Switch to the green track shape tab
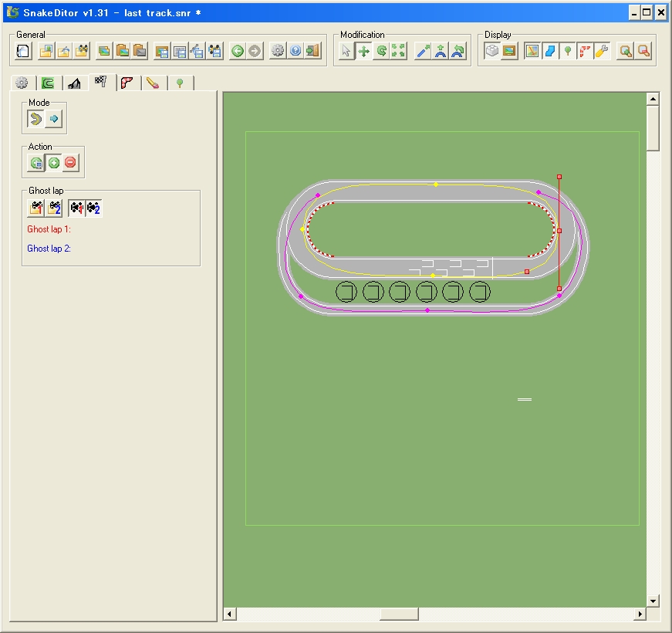 pos(48,83)
